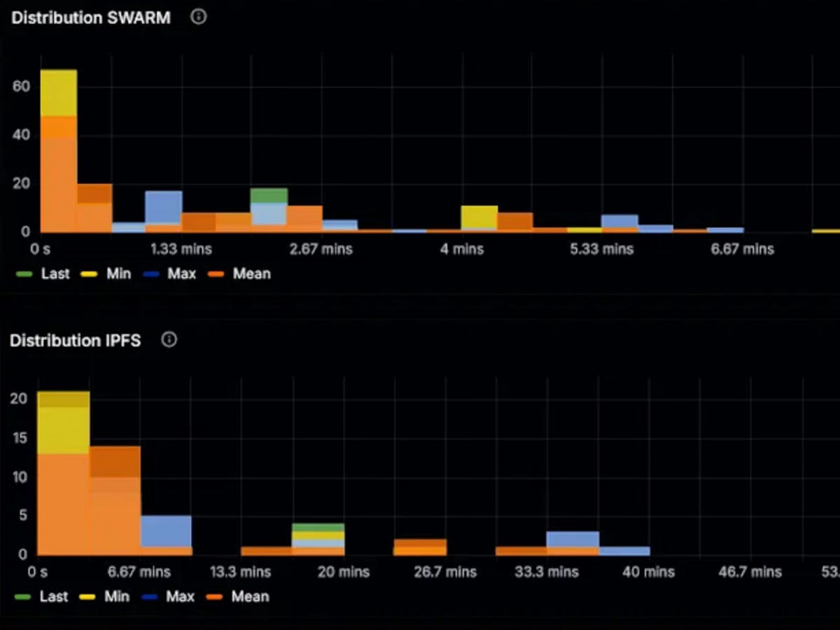Select Mean in the IPFS legend
Image resolution: width=840 pixels, height=630 pixels.
pyautogui.click(x=251, y=596)
